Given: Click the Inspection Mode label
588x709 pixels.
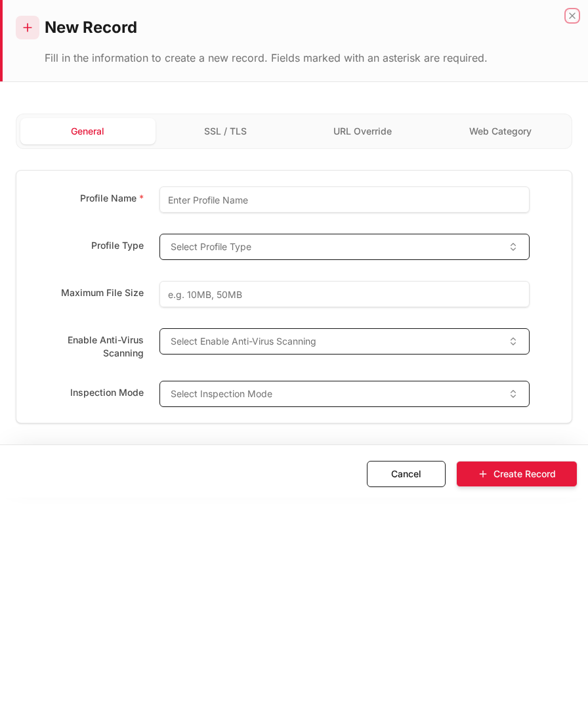Looking at the screenshot, I should point(107,393).
